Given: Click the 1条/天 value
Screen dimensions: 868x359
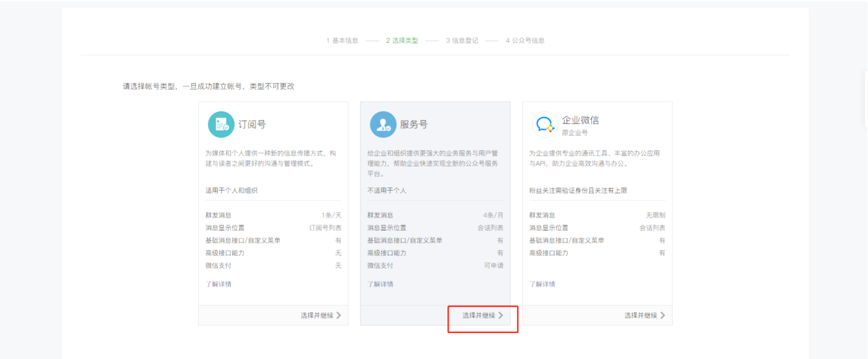Looking at the screenshot, I should click(332, 215).
